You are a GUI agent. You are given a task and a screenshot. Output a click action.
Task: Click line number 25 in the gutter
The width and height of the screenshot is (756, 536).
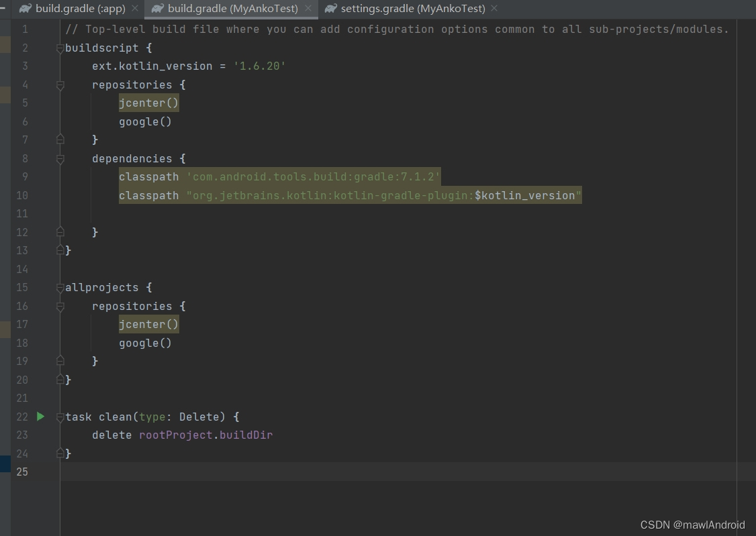click(x=22, y=472)
